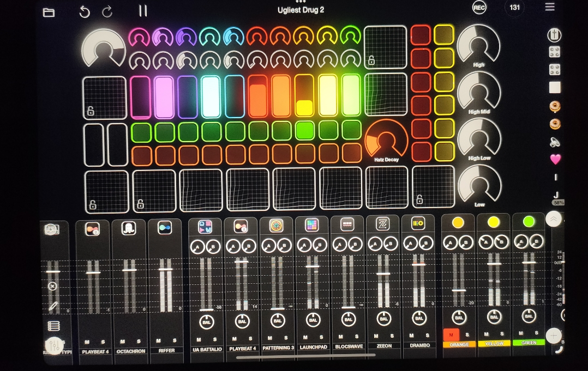Click the undo arrow
Viewport: 588px width, 371px height.
[85, 11]
